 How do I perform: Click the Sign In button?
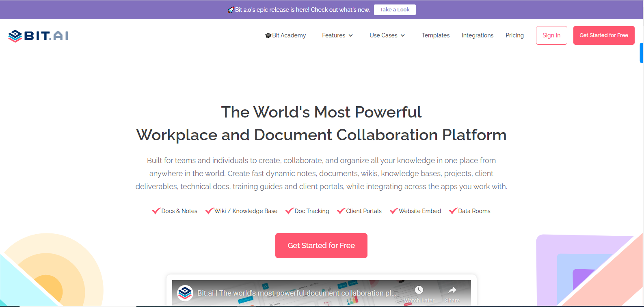(551, 35)
